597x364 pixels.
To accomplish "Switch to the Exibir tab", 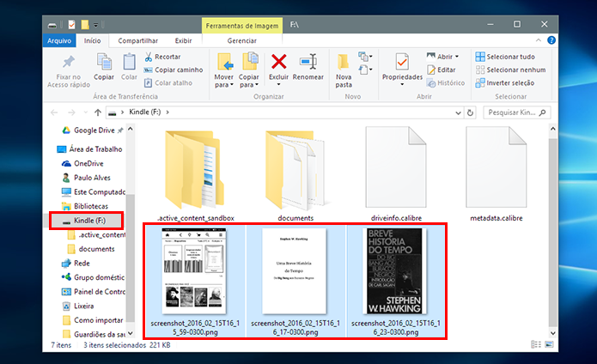I will pyautogui.click(x=183, y=40).
